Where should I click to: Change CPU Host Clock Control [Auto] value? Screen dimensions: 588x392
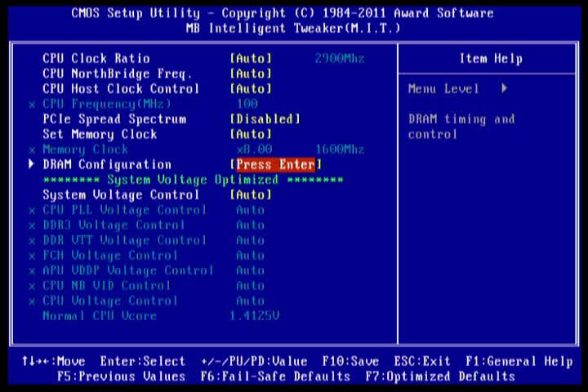[251, 89]
